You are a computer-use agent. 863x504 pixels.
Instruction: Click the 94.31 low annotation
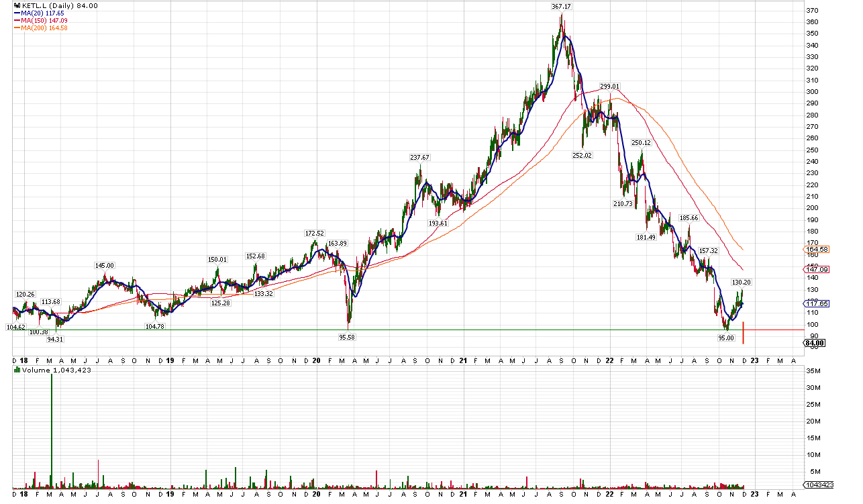tap(54, 339)
